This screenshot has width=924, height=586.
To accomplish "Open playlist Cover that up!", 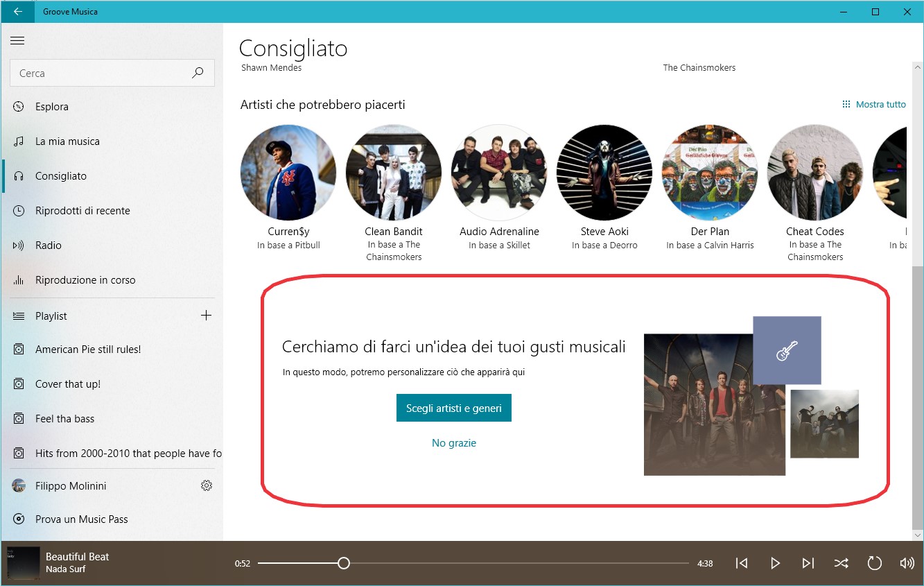I will pyautogui.click(x=112, y=384).
